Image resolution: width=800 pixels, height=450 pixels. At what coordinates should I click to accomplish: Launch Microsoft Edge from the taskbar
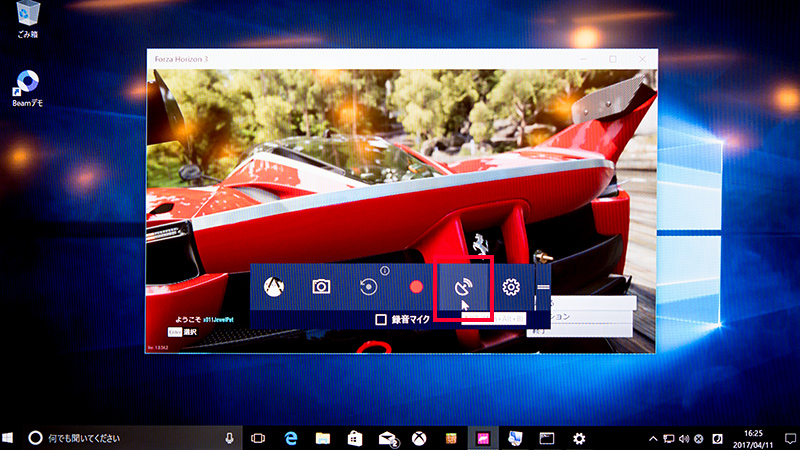tap(291, 438)
